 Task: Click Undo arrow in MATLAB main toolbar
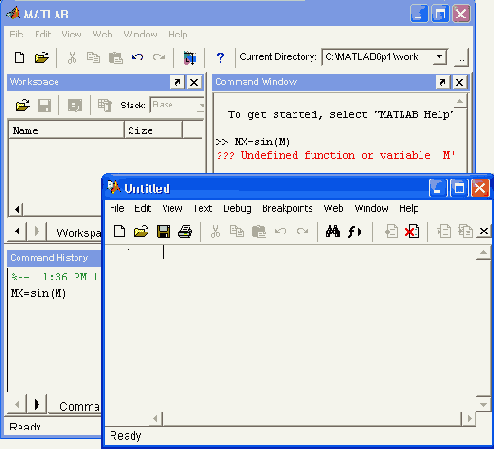click(137, 57)
